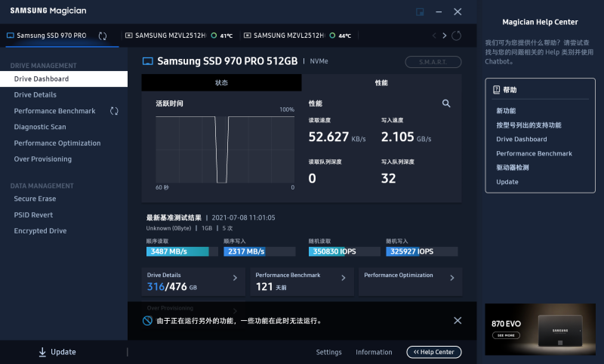Viewport: 604px width, 364px height.
Task: Click drive icon of second SAMSUNG MZVL2512H tab
Action: click(248, 35)
